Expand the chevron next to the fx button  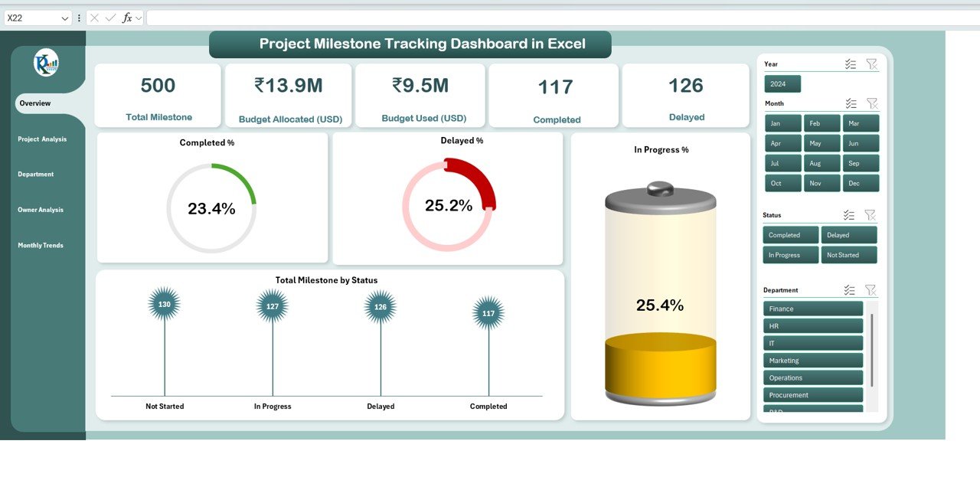pyautogui.click(x=139, y=18)
